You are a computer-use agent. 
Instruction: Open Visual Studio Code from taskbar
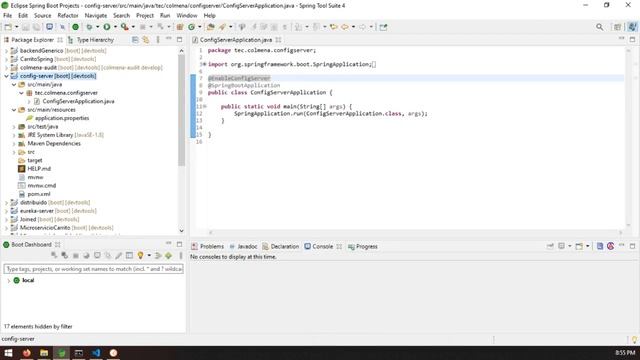pyautogui.click(x=96, y=353)
